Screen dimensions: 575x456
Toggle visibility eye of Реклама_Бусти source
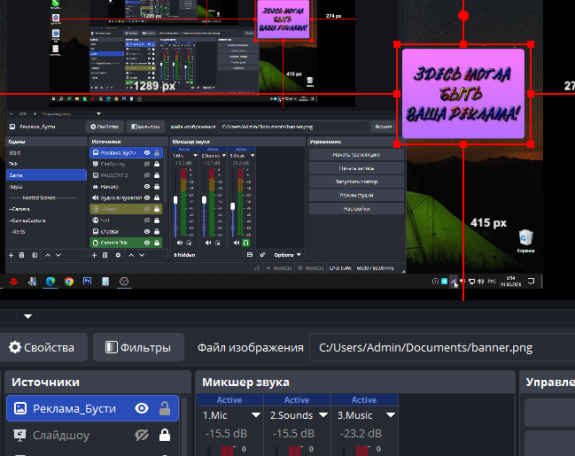(x=142, y=408)
